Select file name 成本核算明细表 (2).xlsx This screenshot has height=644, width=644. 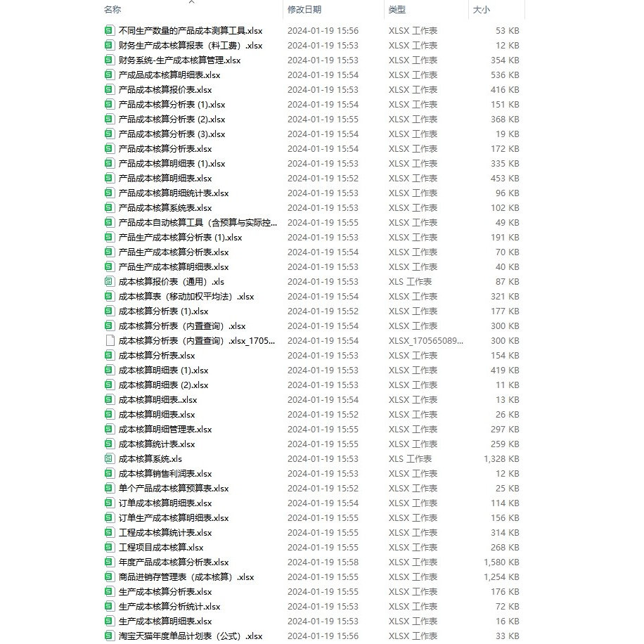coord(164,385)
